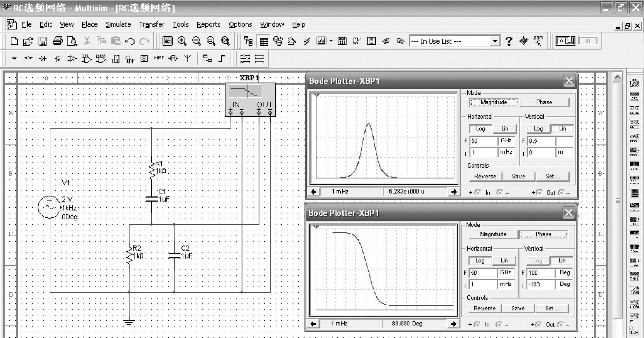Click the Zoom In magnifier icon
The image size is (644, 338).
coord(182,41)
